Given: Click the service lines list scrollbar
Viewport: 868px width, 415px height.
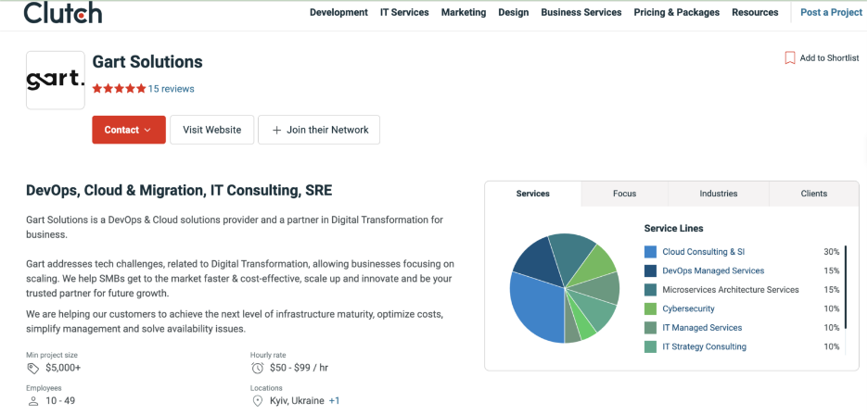Looking at the screenshot, I should (x=846, y=287).
